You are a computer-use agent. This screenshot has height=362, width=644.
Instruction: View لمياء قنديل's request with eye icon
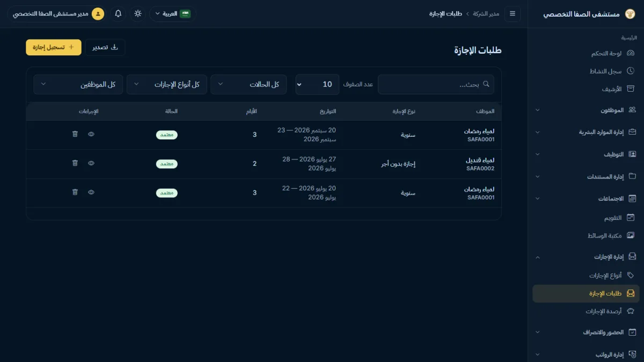(91, 163)
